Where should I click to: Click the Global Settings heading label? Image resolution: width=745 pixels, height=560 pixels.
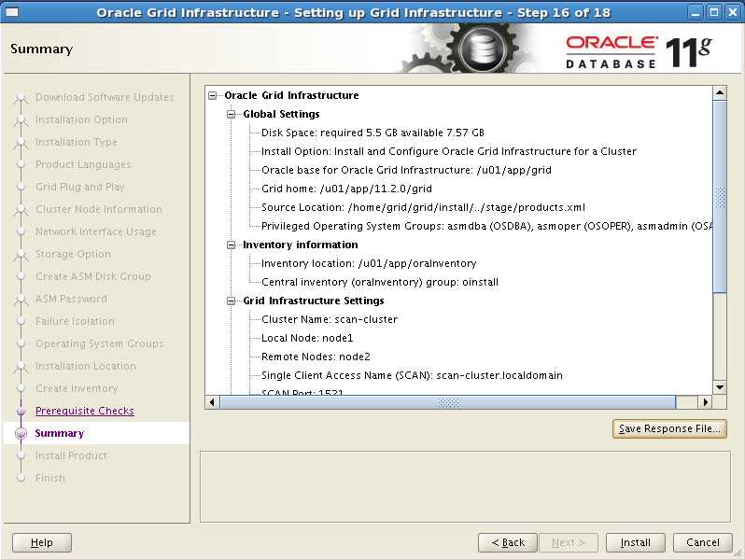[x=281, y=114]
